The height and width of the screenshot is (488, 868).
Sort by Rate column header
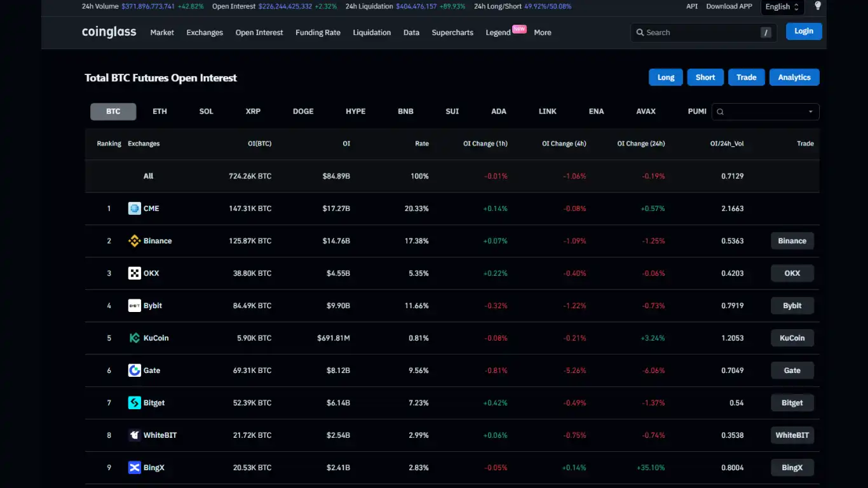422,144
